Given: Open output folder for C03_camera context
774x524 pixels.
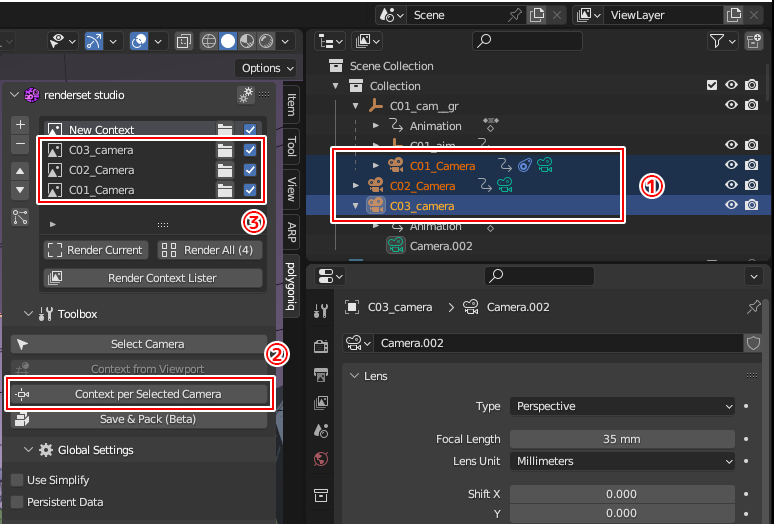Looking at the screenshot, I should click(226, 150).
